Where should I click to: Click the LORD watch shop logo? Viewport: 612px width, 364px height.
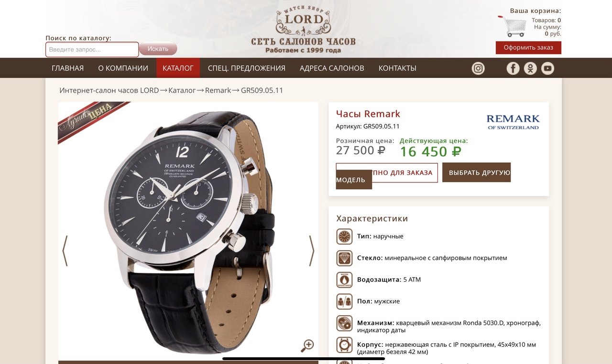(x=304, y=29)
